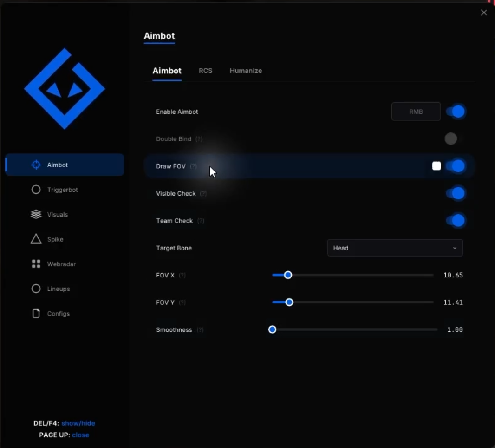Screen dimensions: 495x448
Task: Open Triggerbot section via its circle icon
Action: [x=36, y=190]
